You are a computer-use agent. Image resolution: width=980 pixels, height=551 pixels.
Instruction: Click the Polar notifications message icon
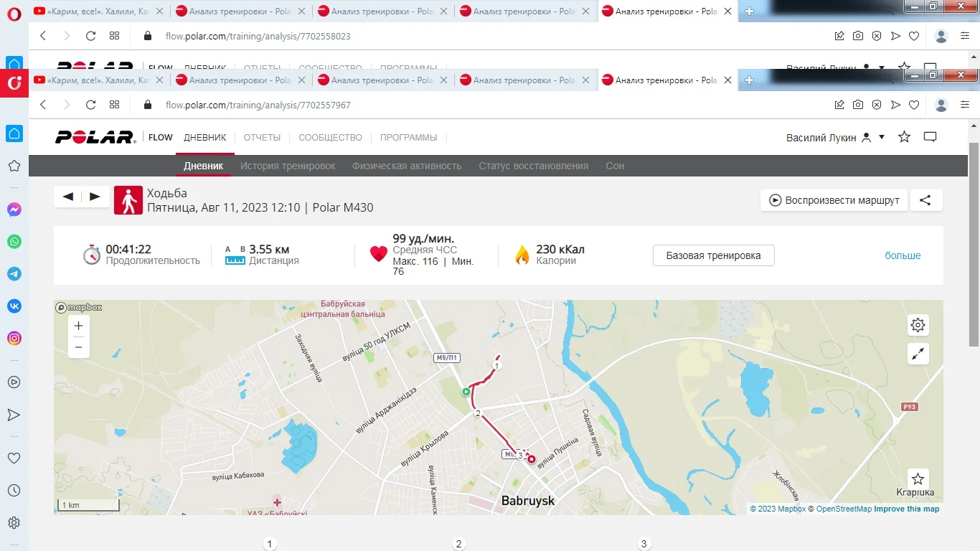[930, 137]
